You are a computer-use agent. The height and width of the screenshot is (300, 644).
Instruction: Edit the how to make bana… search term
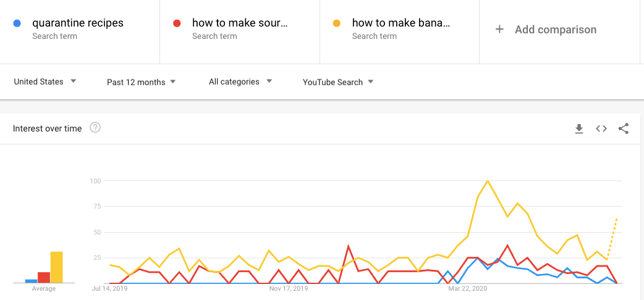point(400,23)
